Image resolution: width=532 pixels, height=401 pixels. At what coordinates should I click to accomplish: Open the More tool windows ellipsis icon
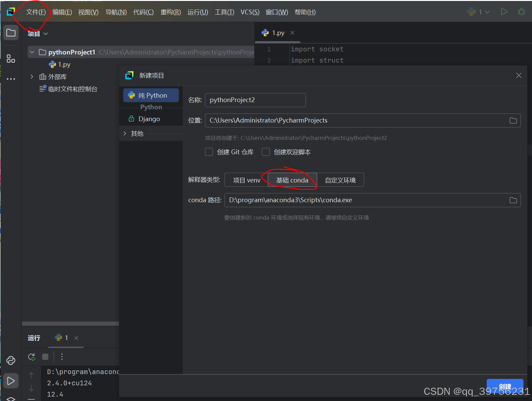tap(11, 79)
